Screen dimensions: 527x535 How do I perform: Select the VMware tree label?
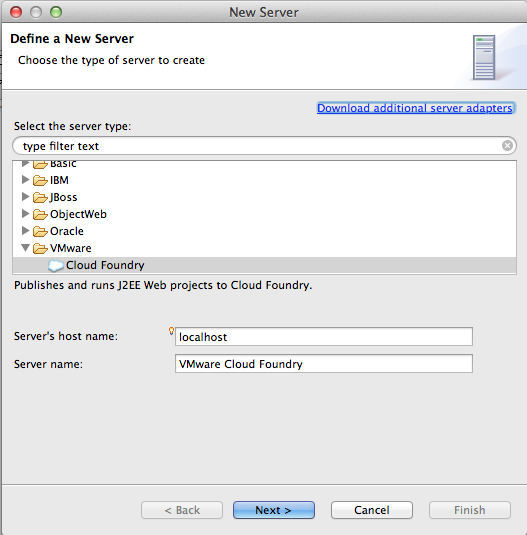71,248
